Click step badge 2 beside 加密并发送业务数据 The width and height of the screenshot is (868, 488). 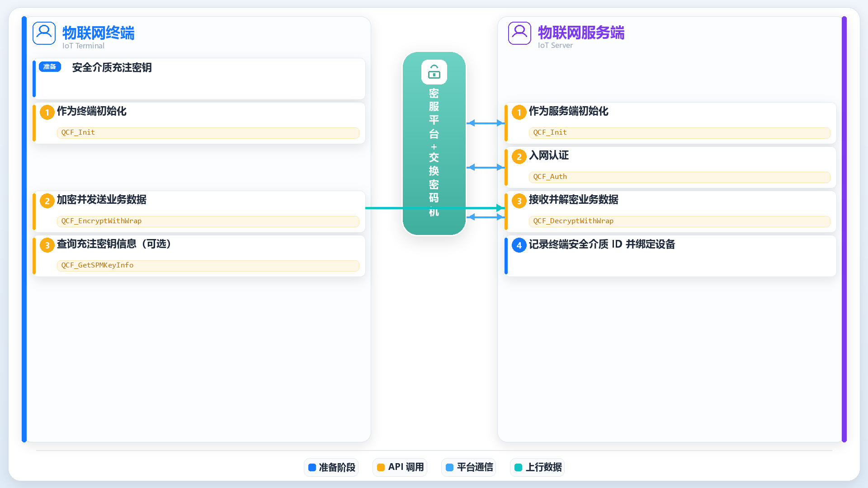click(x=47, y=201)
